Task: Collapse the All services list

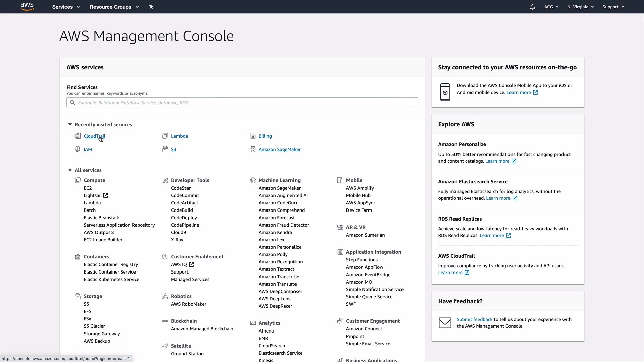Action: tap(70, 170)
